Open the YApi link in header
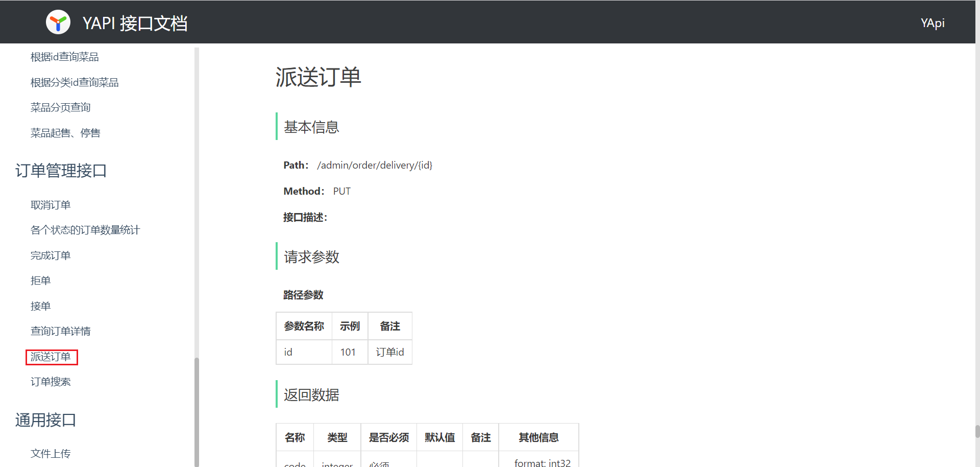 tap(932, 23)
